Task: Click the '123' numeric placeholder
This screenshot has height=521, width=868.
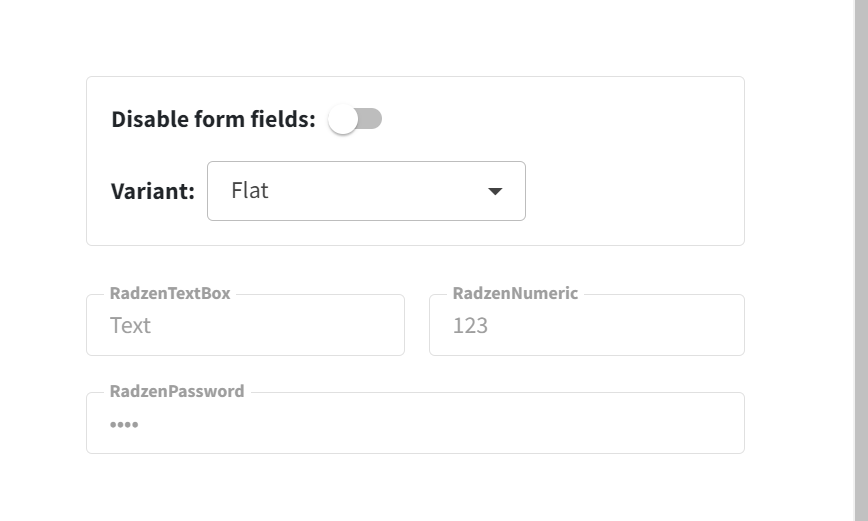Action: point(470,326)
